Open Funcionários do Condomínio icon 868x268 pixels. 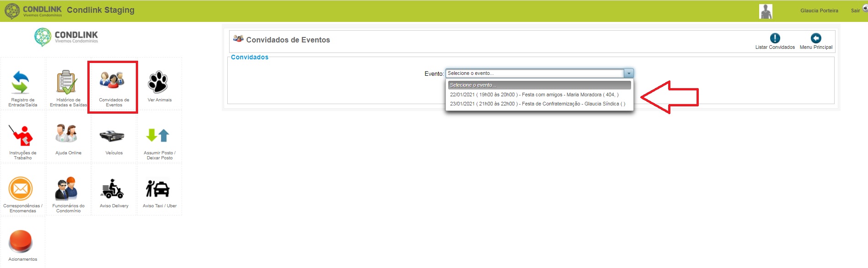[x=67, y=189]
